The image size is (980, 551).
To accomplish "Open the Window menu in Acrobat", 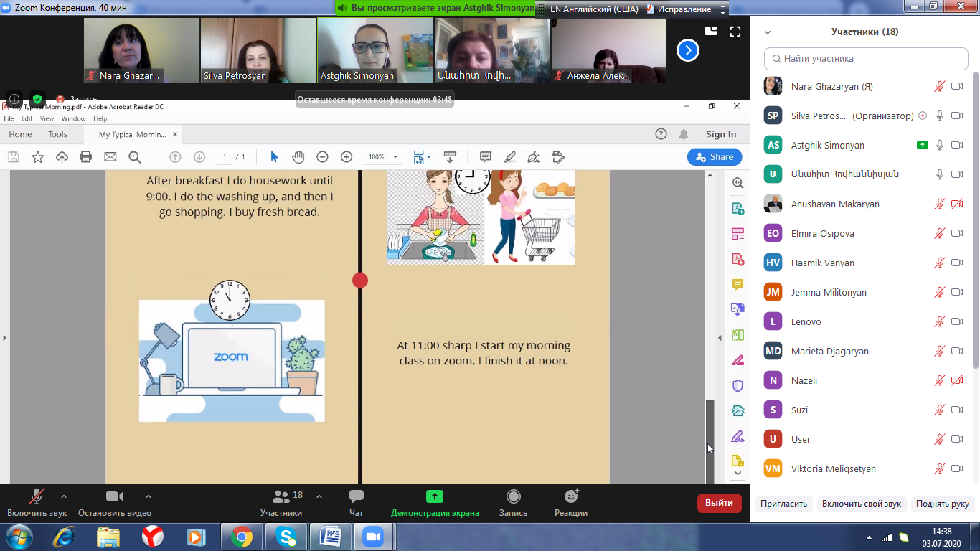I will click(73, 118).
